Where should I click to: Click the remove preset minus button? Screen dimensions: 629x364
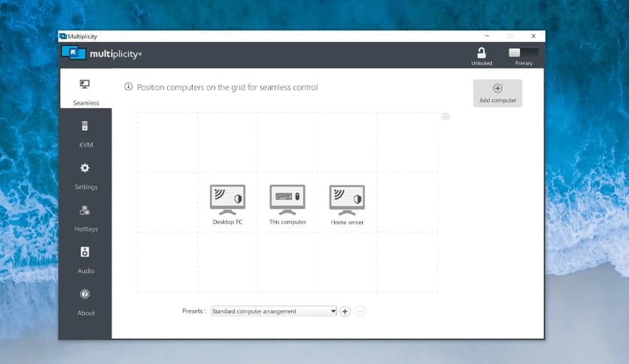tap(360, 311)
